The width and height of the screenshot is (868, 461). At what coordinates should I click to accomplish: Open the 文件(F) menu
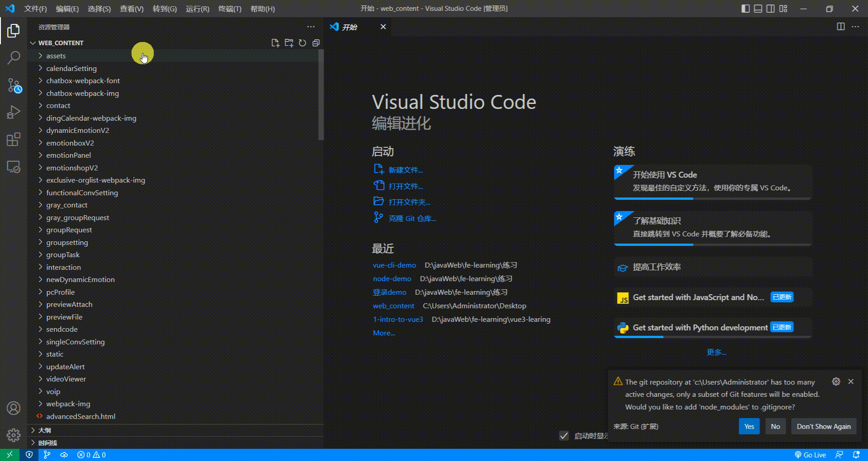coord(35,9)
